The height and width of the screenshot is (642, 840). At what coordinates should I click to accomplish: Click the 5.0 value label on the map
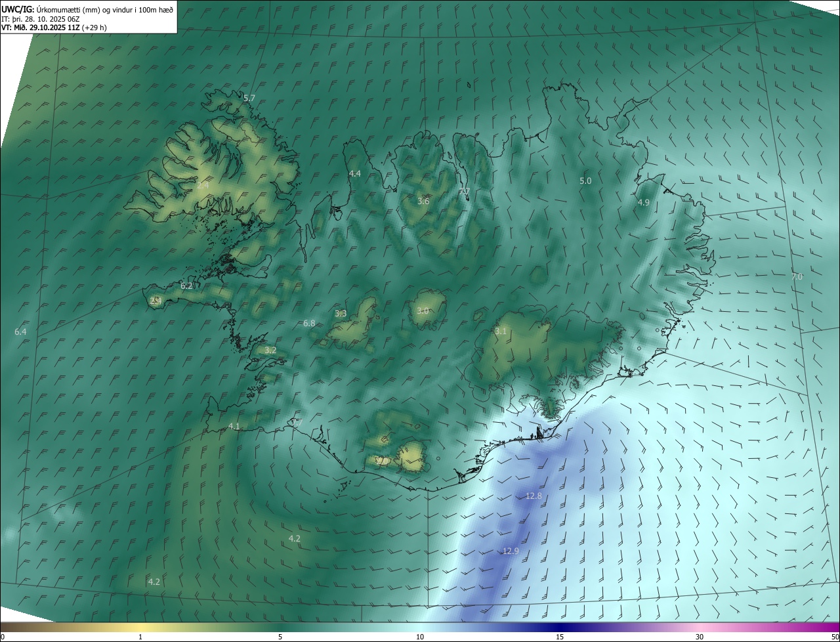[x=585, y=181]
